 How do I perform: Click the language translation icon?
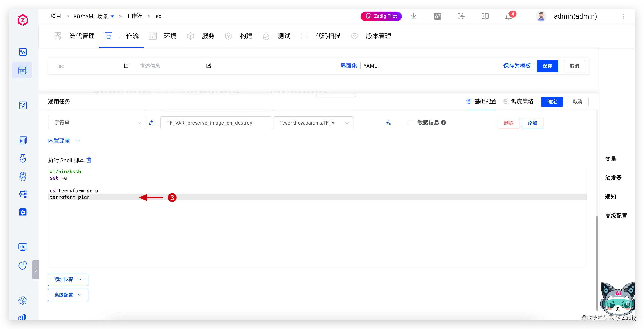pos(438,16)
